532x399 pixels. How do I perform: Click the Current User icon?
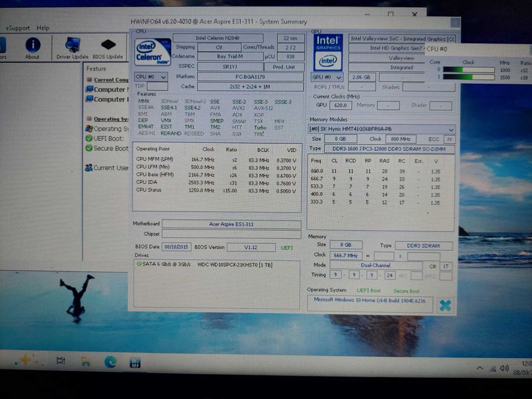pyautogui.click(x=89, y=168)
